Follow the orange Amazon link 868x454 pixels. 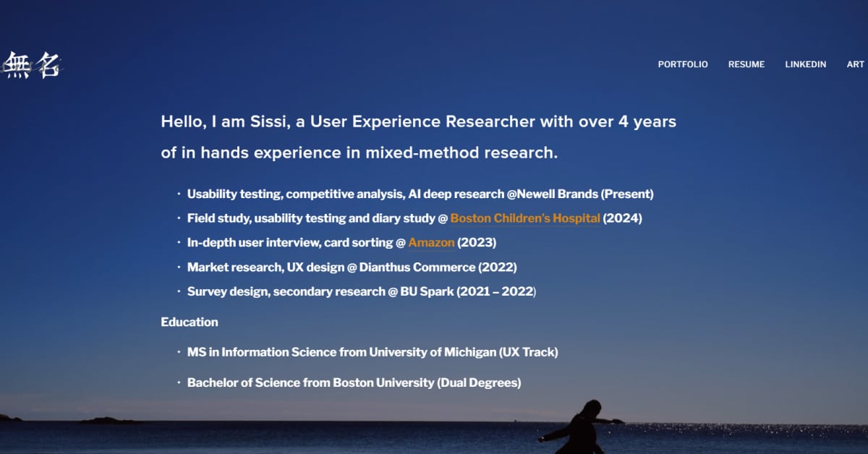click(431, 242)
